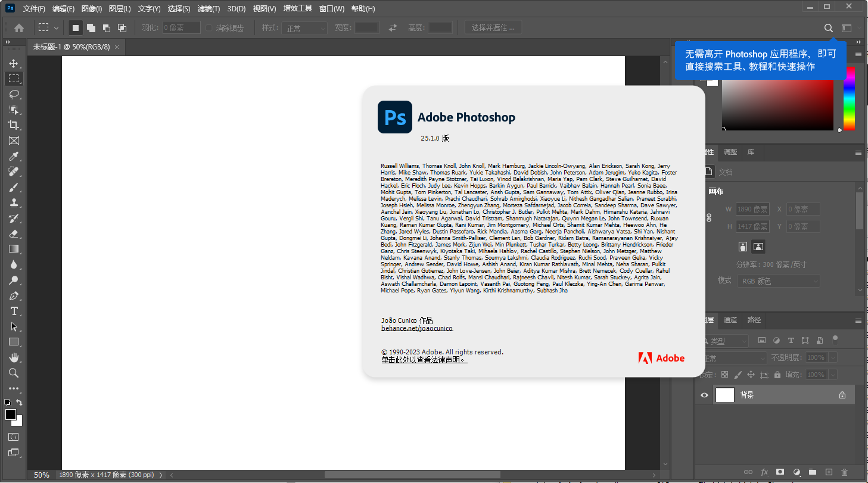Toggle lock all padlock icon
The image size is (868, 483).
pyautogui.click(x=777, y=375)
